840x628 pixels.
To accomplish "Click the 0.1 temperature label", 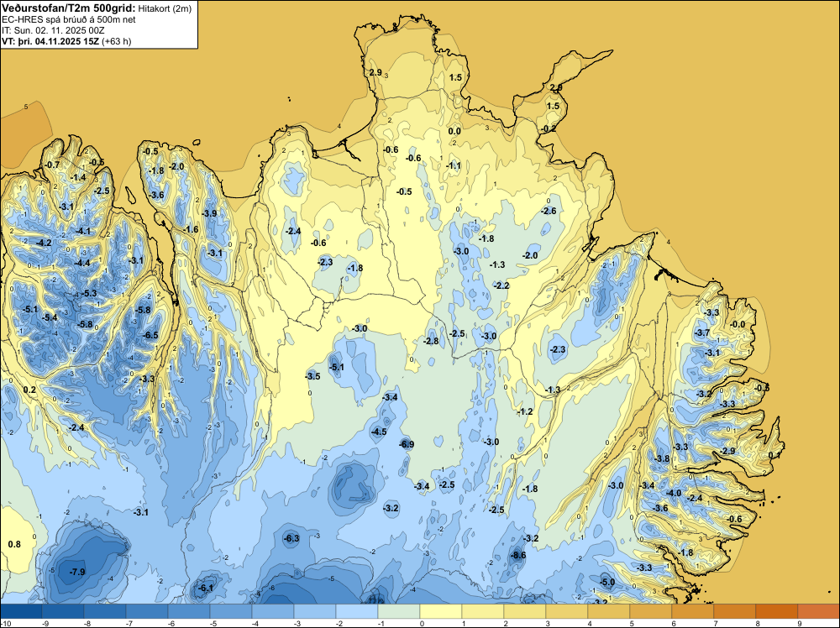I will coord(774,455).
